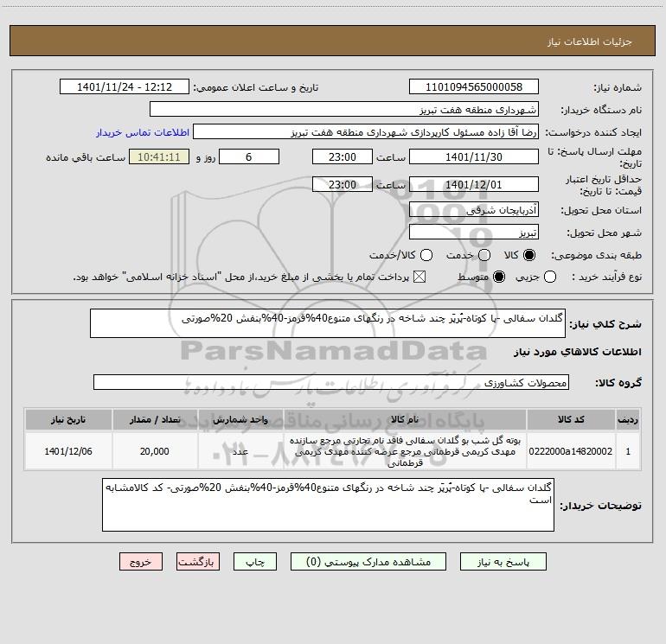Screen dimensions: 666x644
Task: Select the خدمت radio button
Action: (x=484, y=255)
